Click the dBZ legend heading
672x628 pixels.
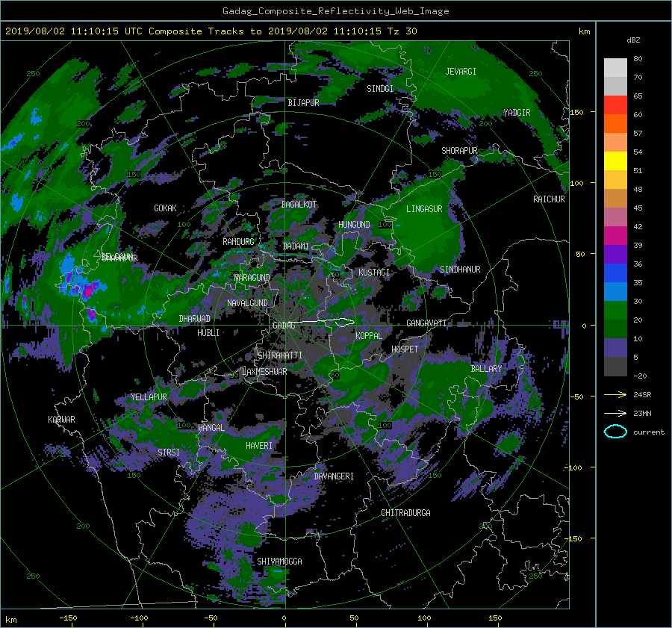[x=633, y=40]
